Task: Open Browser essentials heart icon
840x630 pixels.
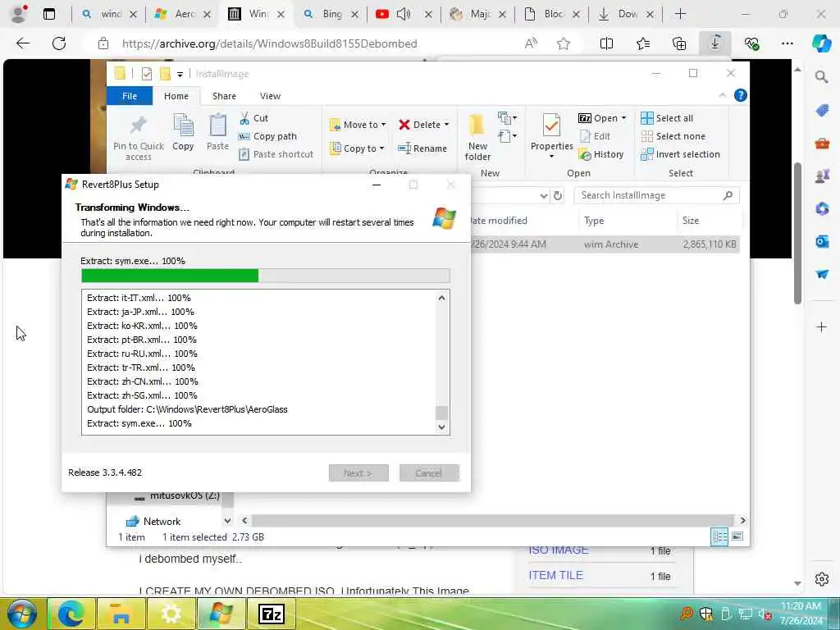Action: click(x=751, y=43)
